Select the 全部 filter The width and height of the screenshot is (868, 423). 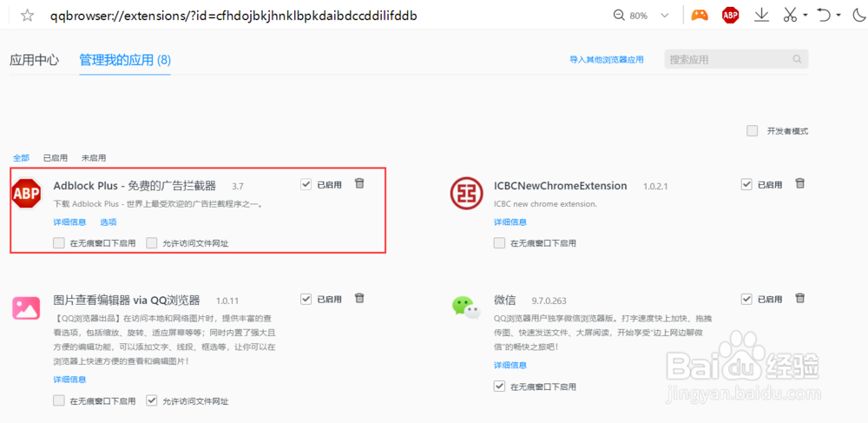coord(21,158)
